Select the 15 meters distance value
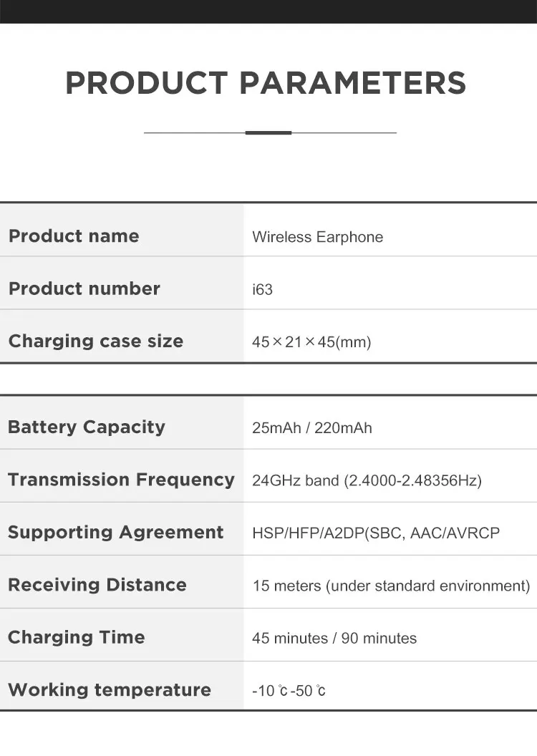 391,586
